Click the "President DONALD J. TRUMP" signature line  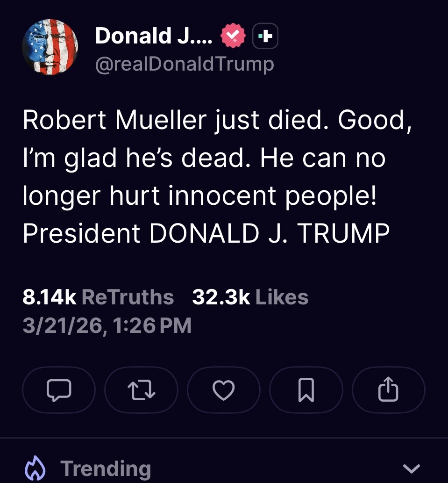[x=206, y=233]
